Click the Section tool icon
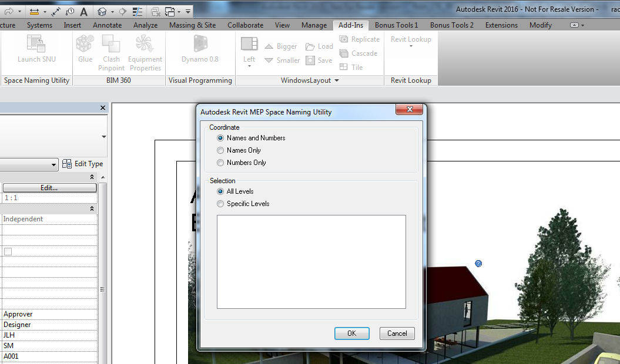The height and width of the screenshot is (364, 620). pyautogui.click(x=123, y=12)
